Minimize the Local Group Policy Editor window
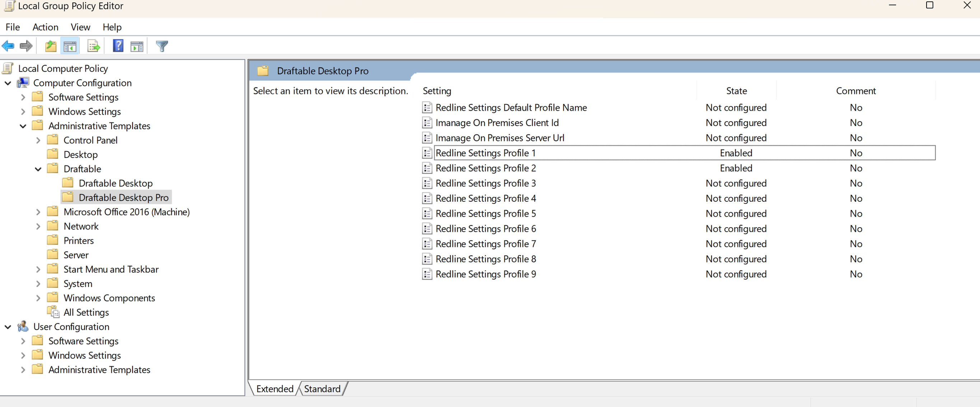The width and height of the screenshot is (980, 407). pyautogui.click(x=892, y=5)
